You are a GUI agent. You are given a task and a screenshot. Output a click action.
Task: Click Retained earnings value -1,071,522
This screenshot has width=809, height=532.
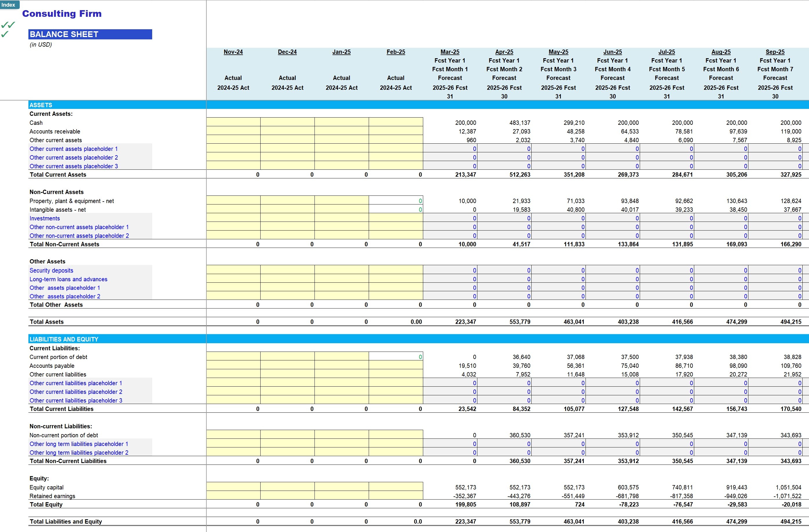(787, 496)
